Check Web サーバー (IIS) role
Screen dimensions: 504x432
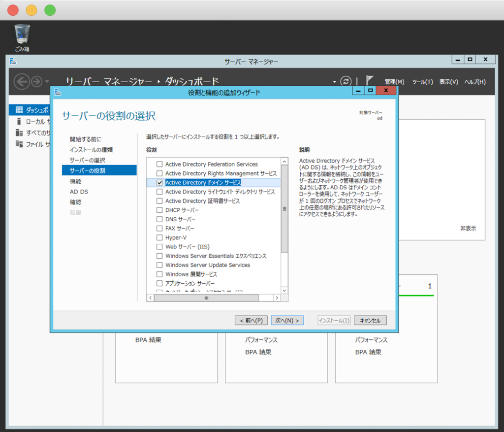pyautogui.click(x=159, y=247)
